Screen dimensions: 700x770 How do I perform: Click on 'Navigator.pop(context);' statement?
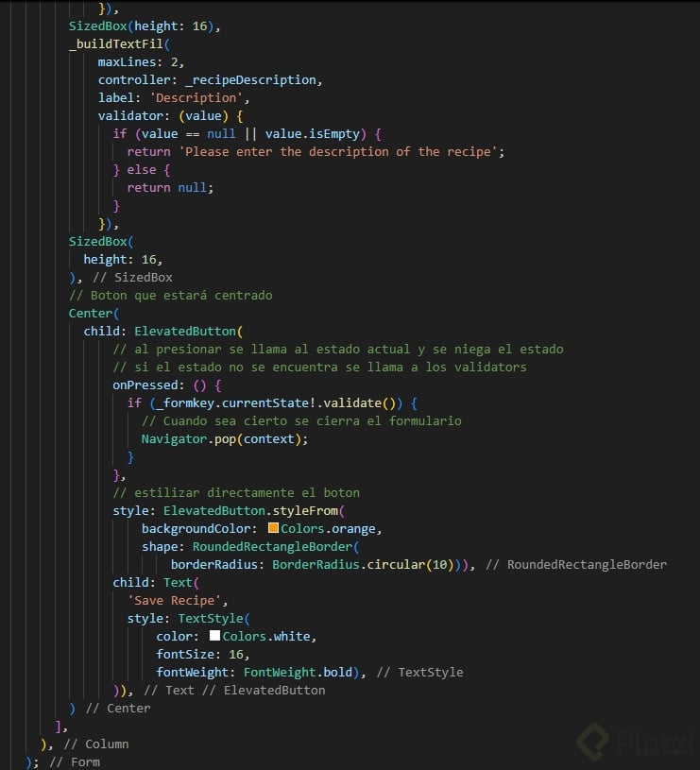click(x=225, y=439)
